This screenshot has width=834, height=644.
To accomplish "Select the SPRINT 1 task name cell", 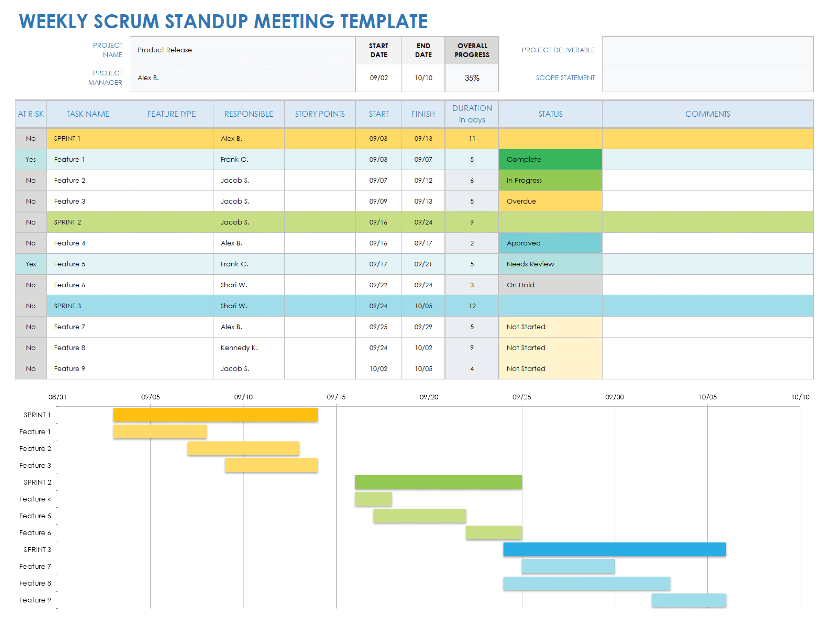I will coord(88,138).
